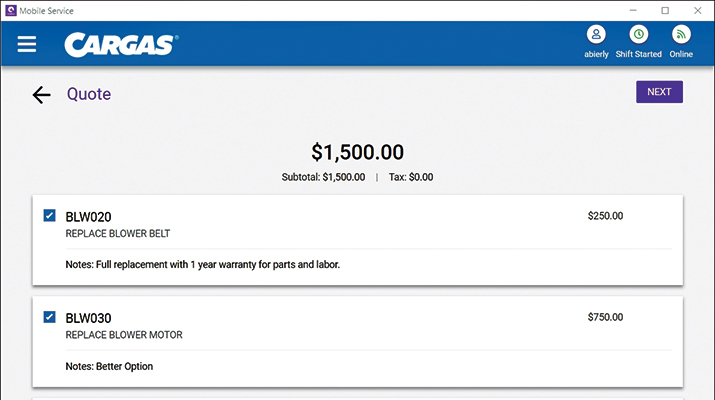Click the abierly user profile icon
This screenshot has width=715, height=400.
(x=596, y=35)
